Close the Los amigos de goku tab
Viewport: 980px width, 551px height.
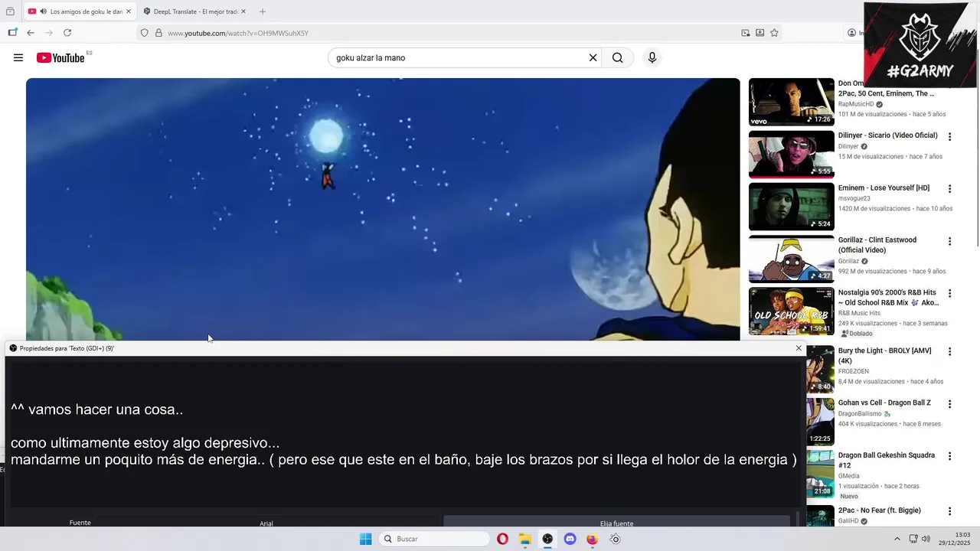click(x=129, y=11)
